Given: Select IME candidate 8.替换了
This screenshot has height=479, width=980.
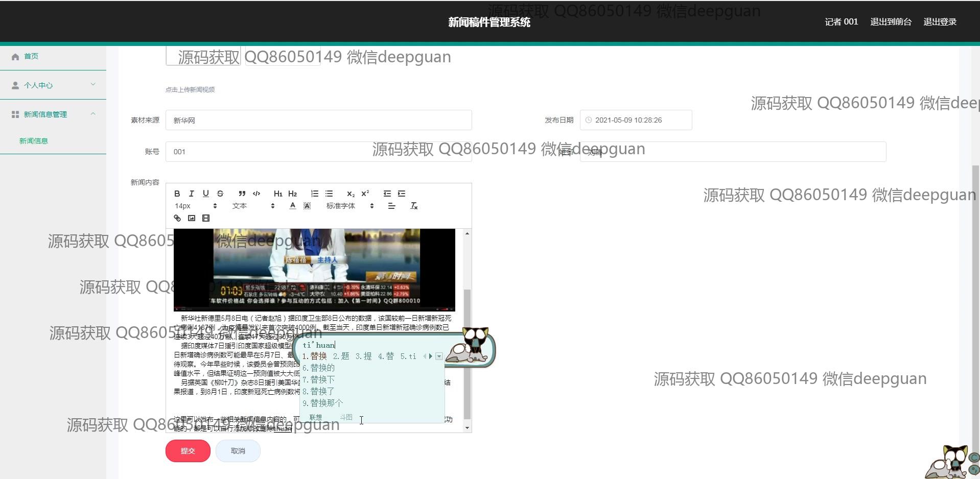Looking at the screenshot, I should coord(318,391).
